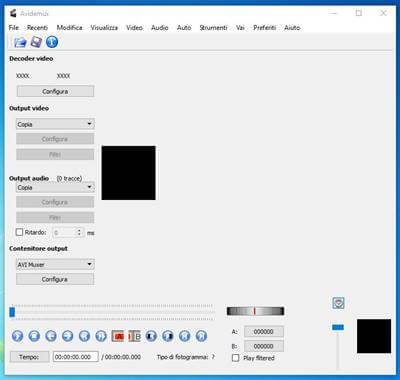Search for the next black frame
This screenshot has height=380, width=400.
pyautogui.click(x=168, y=336)
